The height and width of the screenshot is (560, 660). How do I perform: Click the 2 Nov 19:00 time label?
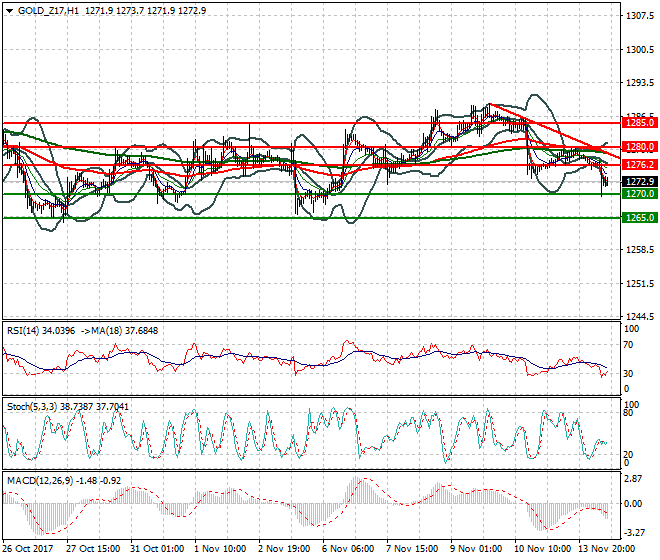click(284, 549)
